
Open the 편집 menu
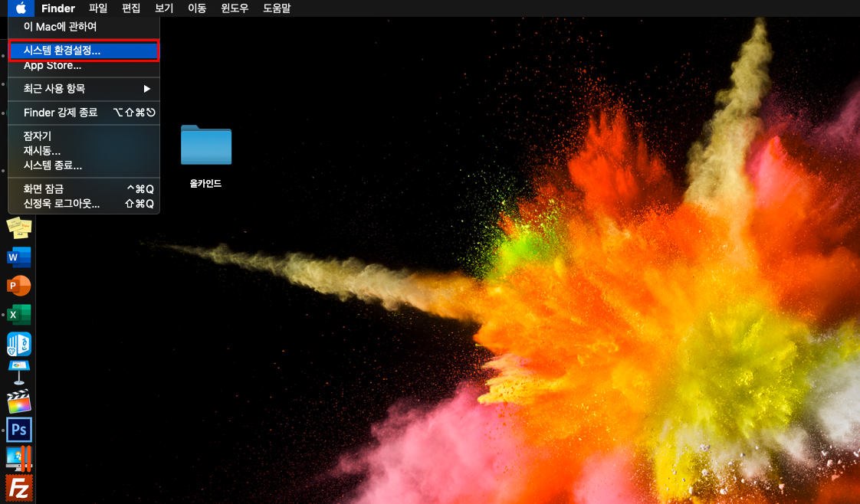(131, 8)
